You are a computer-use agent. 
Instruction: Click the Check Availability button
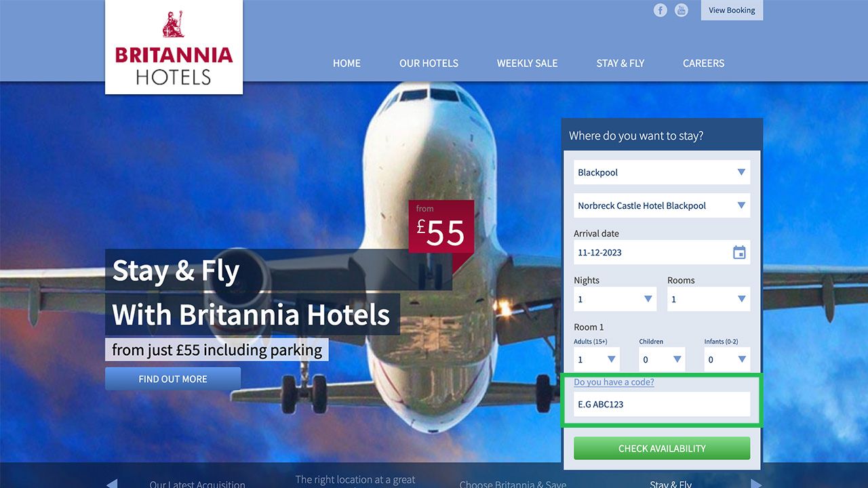662,448
